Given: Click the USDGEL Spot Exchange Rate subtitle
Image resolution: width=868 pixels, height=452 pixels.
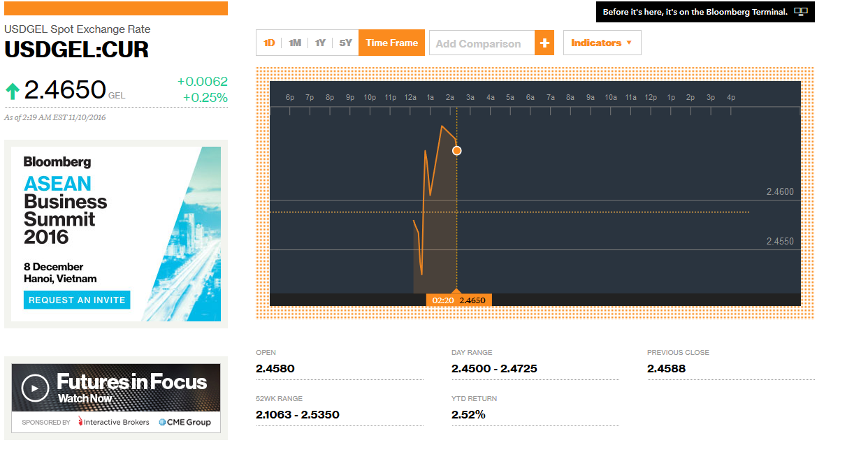Looking at the screenshot, I should tap(77, 29).
